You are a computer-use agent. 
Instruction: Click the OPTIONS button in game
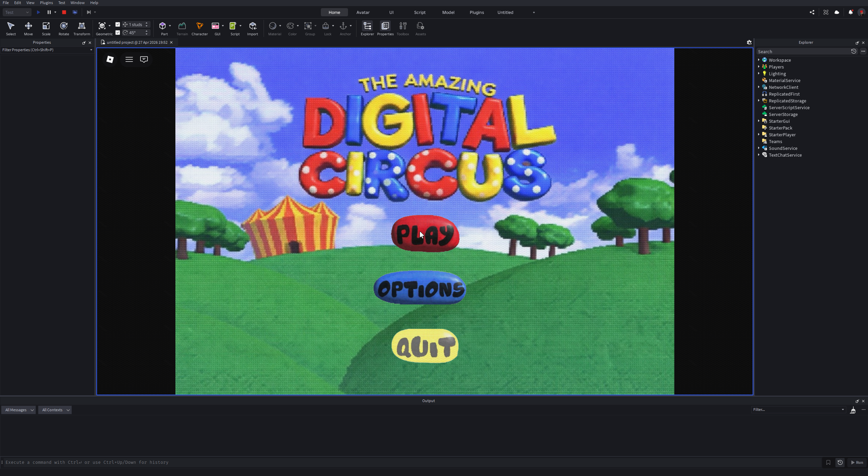420,287
